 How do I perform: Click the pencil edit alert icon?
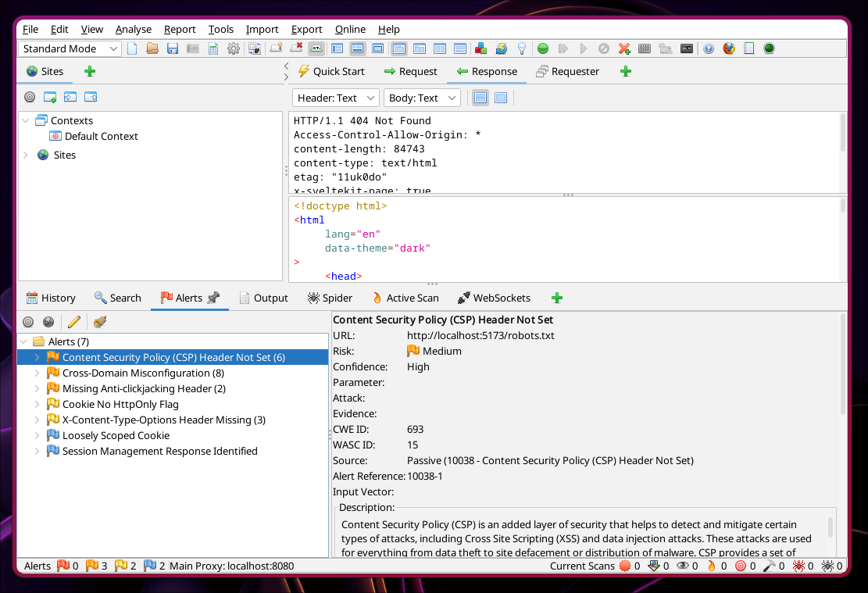(74, 322)
